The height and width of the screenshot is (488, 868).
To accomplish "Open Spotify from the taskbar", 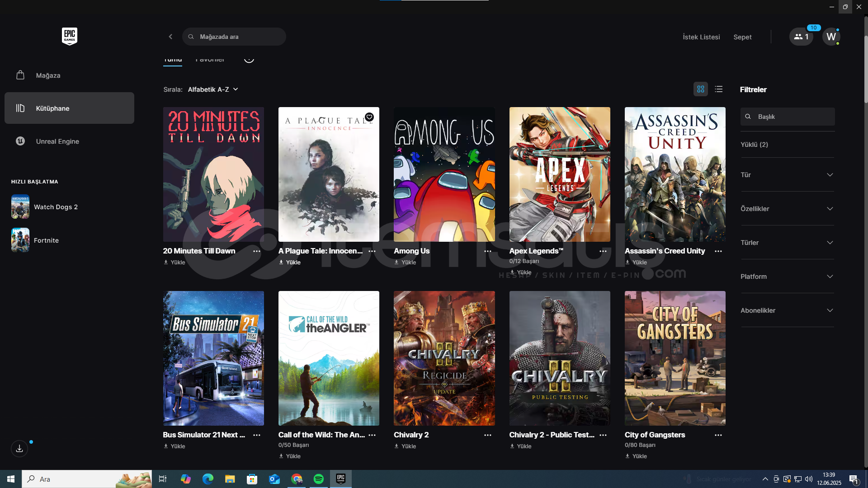I will coord(319,479).
